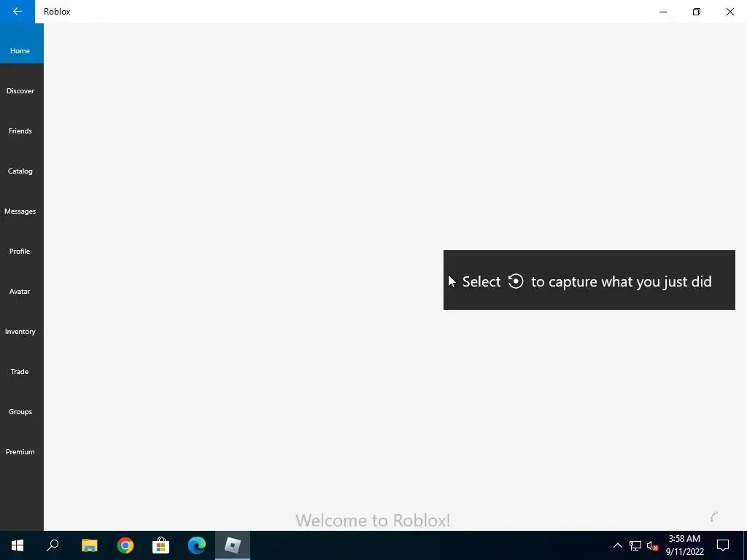Viewport: 747px width, 560px height.
Task: Open the Windows Start menu
Action: pyautogui.click(x=18, y=545)
